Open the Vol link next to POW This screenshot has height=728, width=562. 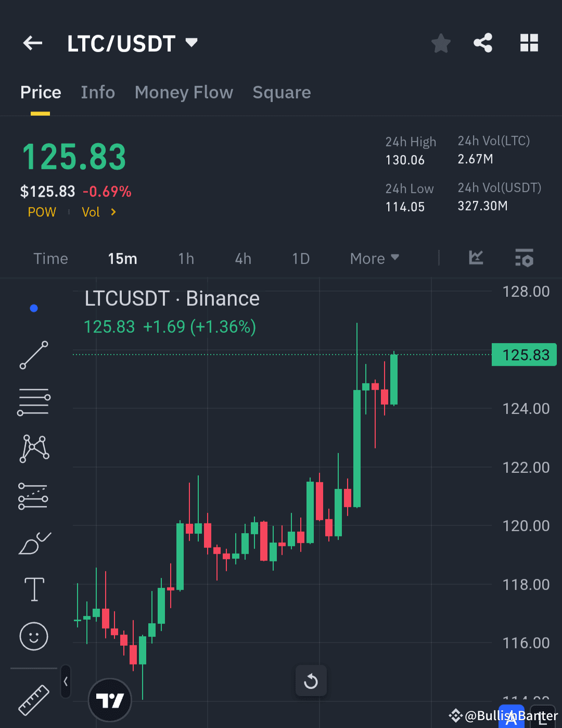[91, 212]
